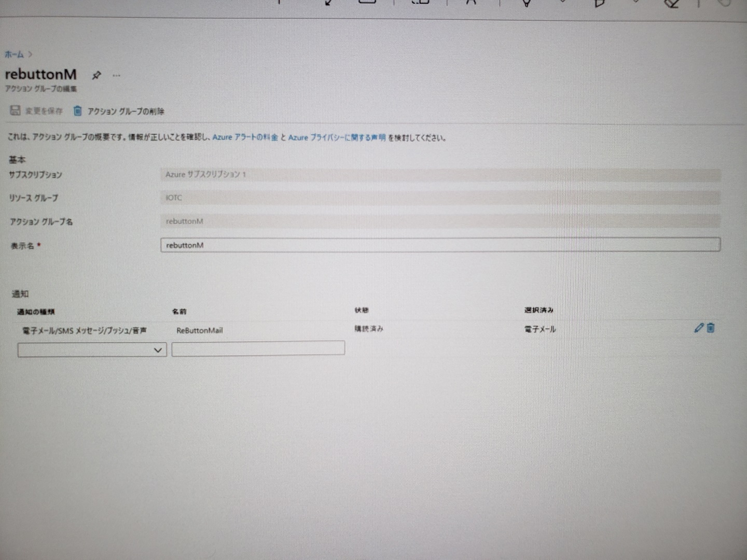Viewport: 747px width, 560px height.
Task: Click the 名前 column header
Action: pyautogui.click(x=179, y=311)
